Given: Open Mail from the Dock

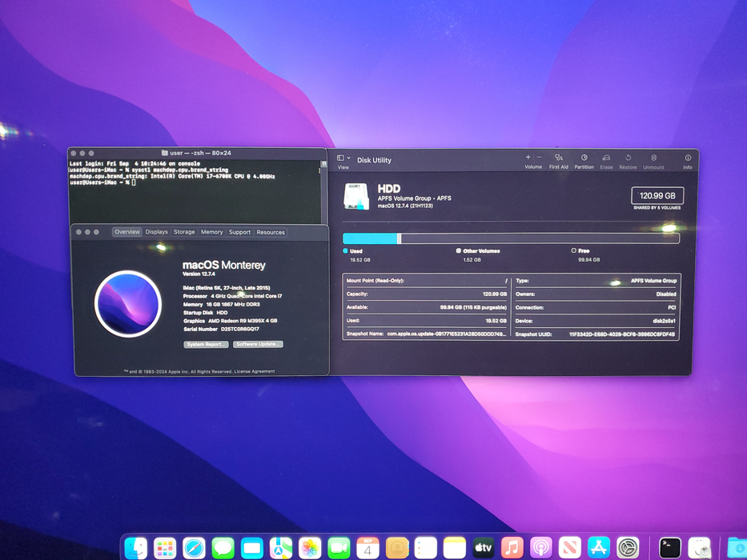Looking at the screenshot, I should coord(252,548).
